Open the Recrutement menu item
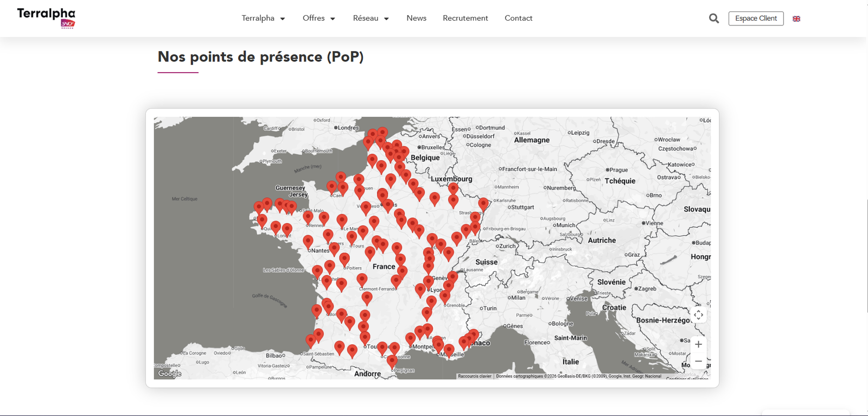868x416 pixels. click(x=465, y=18)
